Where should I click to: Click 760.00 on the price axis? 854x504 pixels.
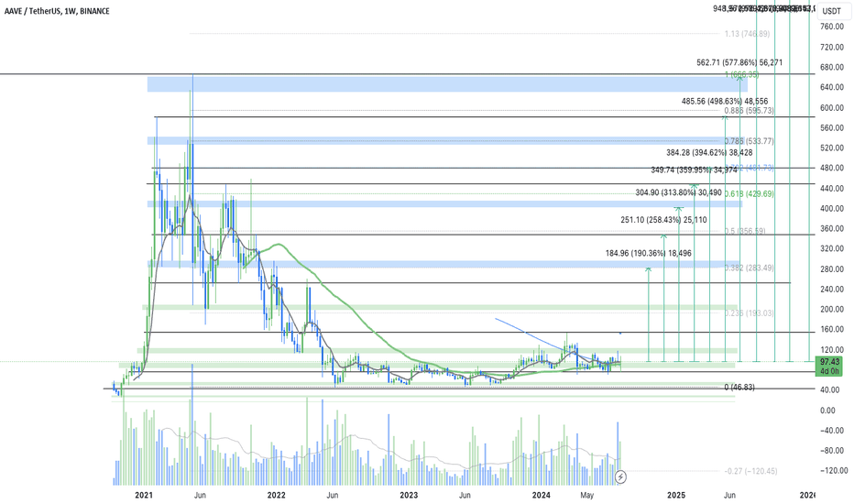pyautogui.click(x=832, y=27)
